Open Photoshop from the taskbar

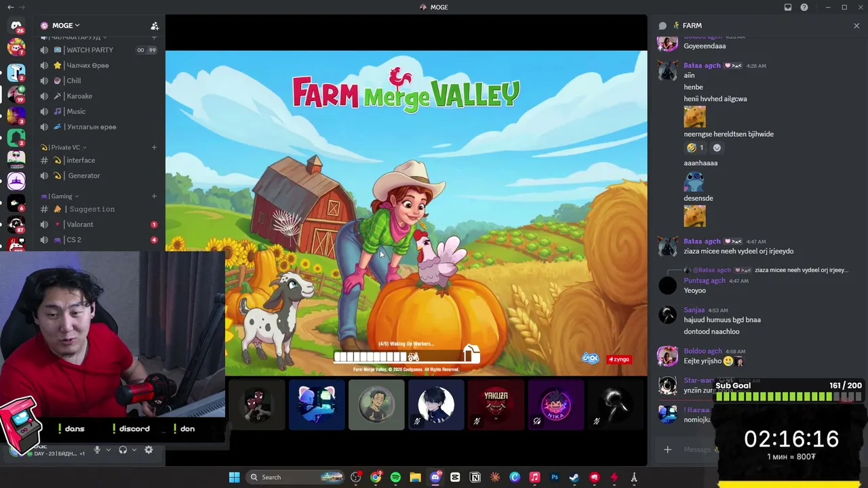(x=554, y=477)
